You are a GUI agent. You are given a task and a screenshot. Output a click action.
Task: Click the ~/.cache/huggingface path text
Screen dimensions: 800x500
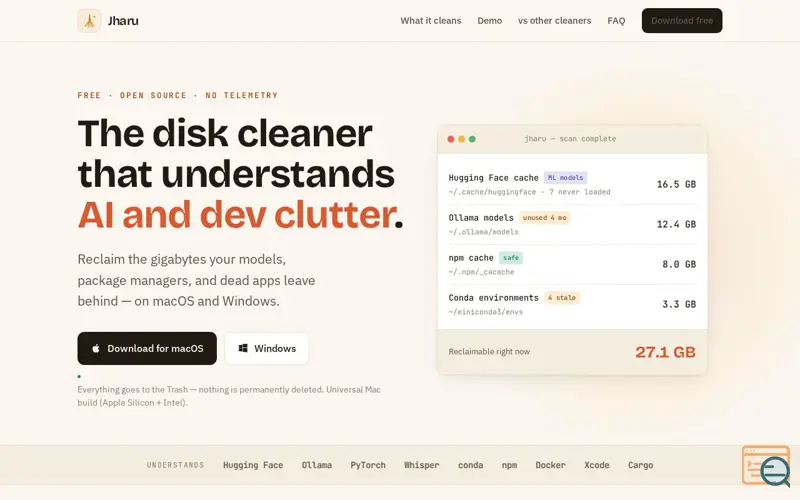[492, 192]
